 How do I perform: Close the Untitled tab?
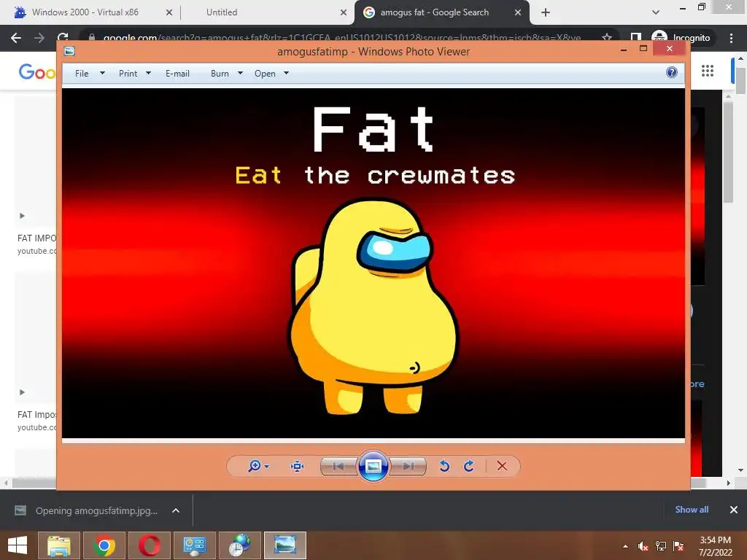click(344, 12)
